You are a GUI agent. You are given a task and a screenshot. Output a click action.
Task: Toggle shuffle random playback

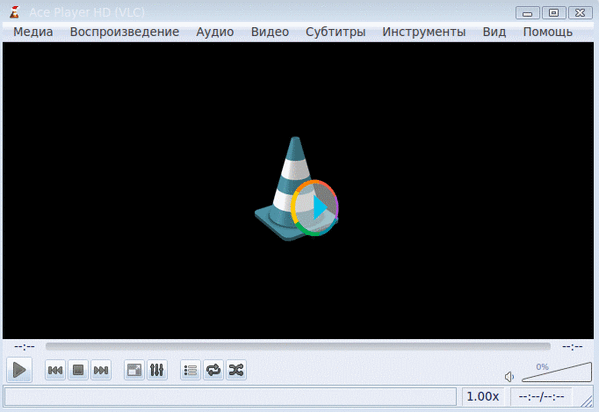(236, 370)
